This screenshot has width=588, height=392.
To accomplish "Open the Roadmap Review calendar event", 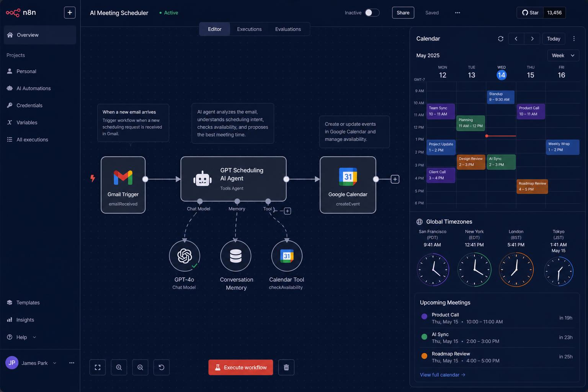I will click(x=532, y=186).
